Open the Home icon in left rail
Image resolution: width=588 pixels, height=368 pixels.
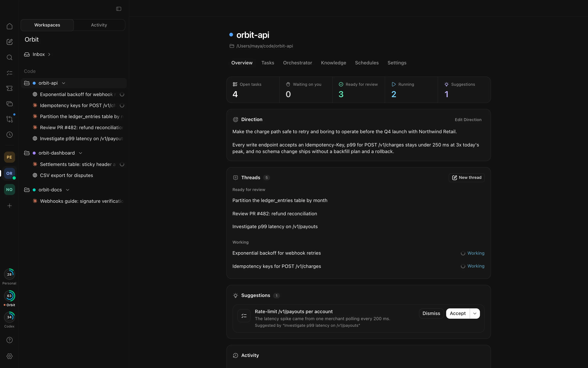click(10, 26)
